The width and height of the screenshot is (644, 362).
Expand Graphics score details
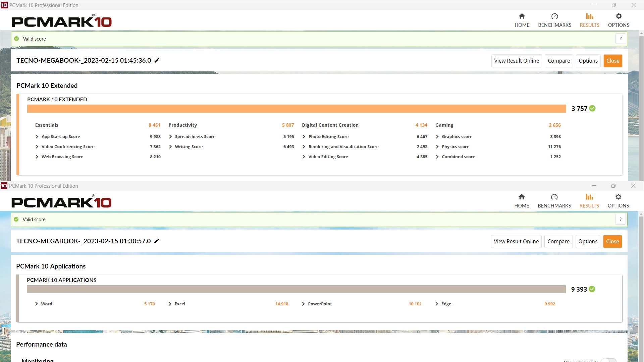437,136
